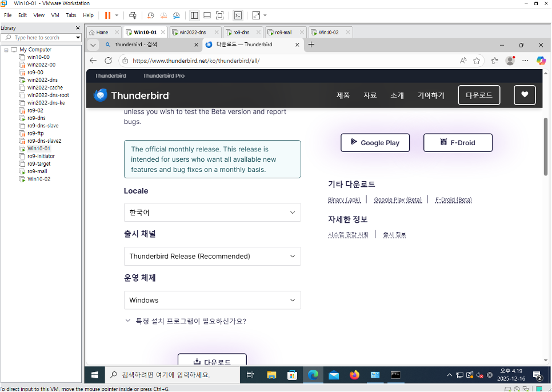Image resolution: width=552 pixels, height=392 pixels.
Task: Open the power options arrow beside Pause
Action: pyautogui.click(x=117, y=15)
